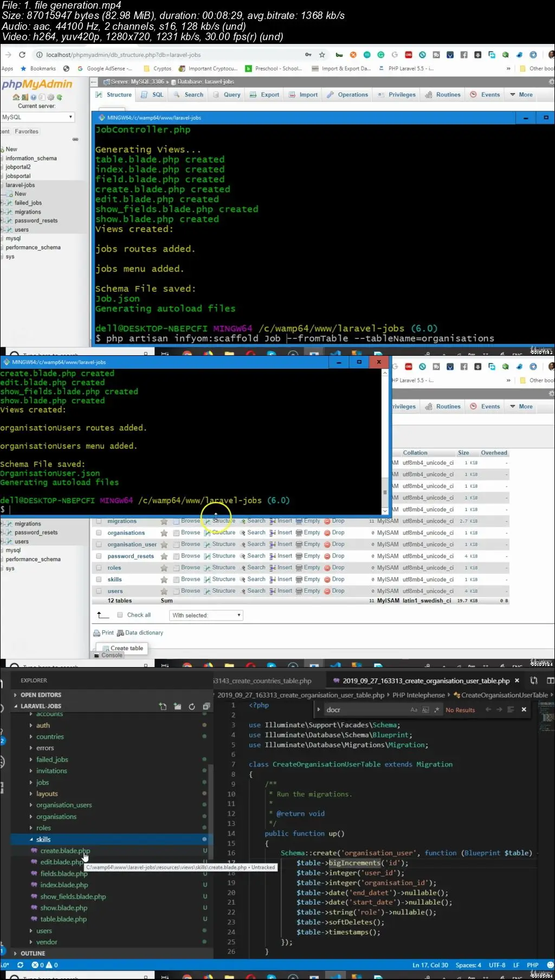Close the find widget
555x980 pixels.
[x=524, y=709]
